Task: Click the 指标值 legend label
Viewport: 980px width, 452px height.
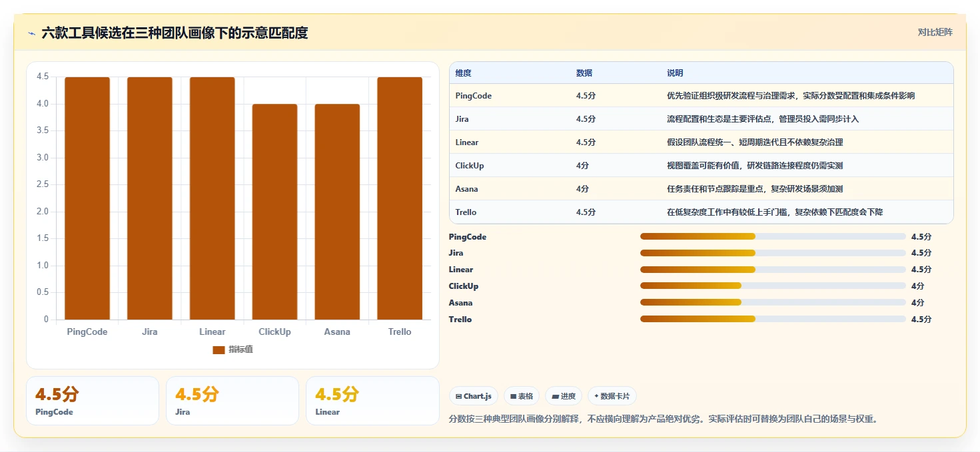Action: pyautogui.click(x=241, y=349)
